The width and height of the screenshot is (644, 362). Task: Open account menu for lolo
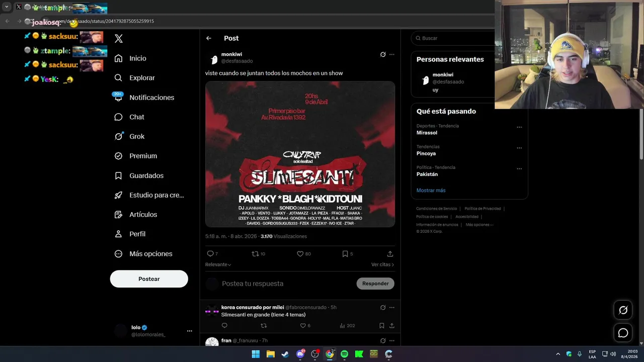pos(149,331)
